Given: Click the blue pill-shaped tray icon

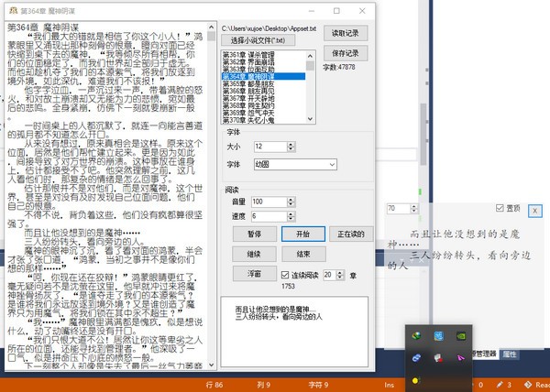Looking at the screenshot, I should [x=417, y=357].
